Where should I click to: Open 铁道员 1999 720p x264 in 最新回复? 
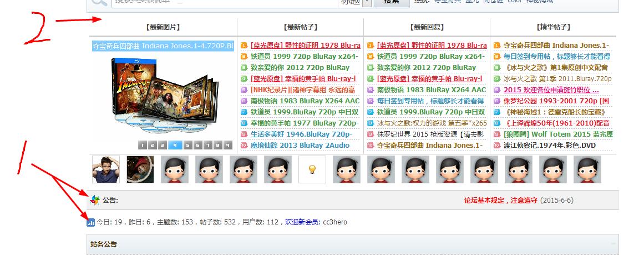pos(431,56)
